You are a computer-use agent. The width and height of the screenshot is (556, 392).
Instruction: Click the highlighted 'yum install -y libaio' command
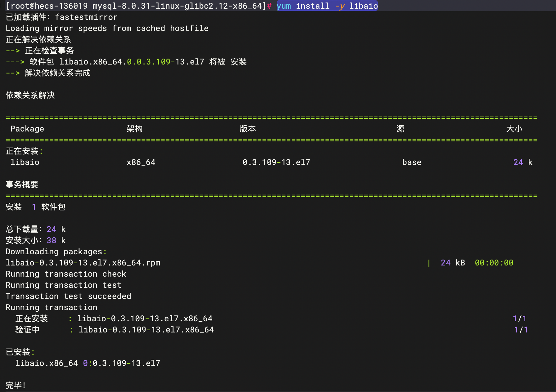click(327, 6)
